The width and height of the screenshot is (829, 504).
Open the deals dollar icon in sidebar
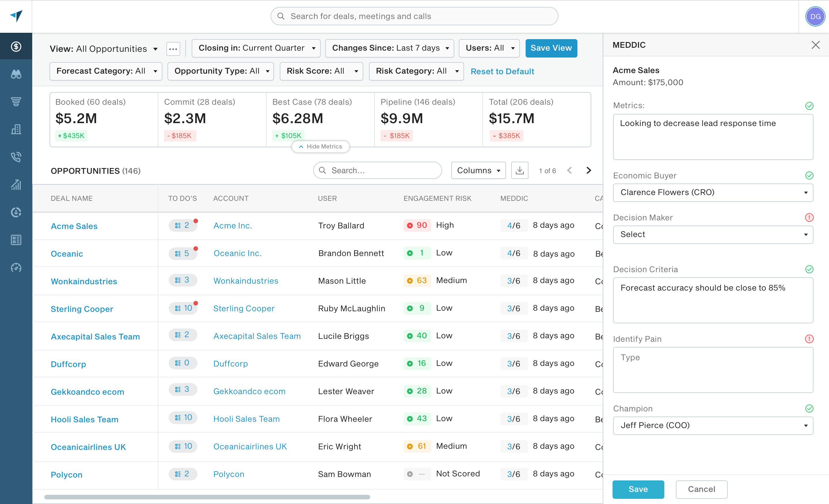[16, 46]
